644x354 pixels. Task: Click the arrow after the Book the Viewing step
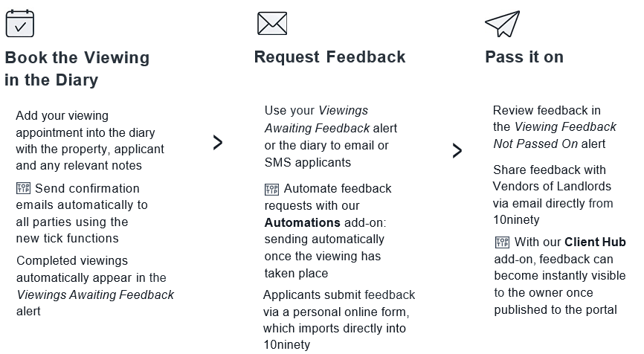[x=217, y=143]
